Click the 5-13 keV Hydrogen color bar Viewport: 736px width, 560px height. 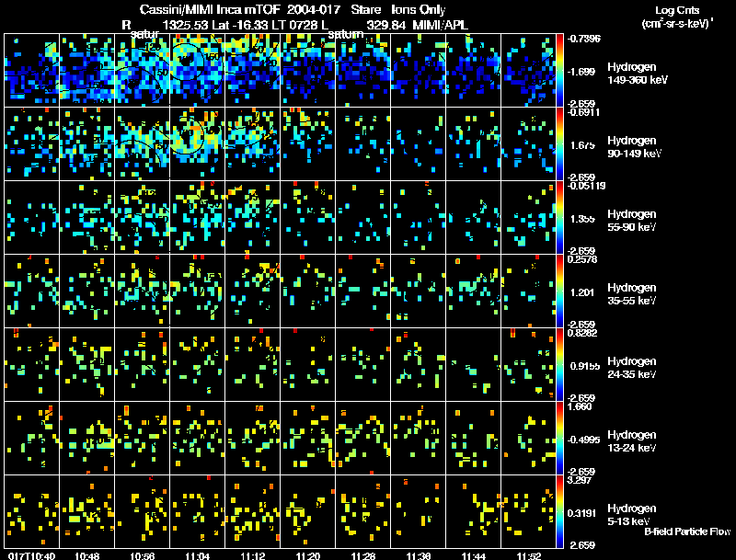click(561, 512)
